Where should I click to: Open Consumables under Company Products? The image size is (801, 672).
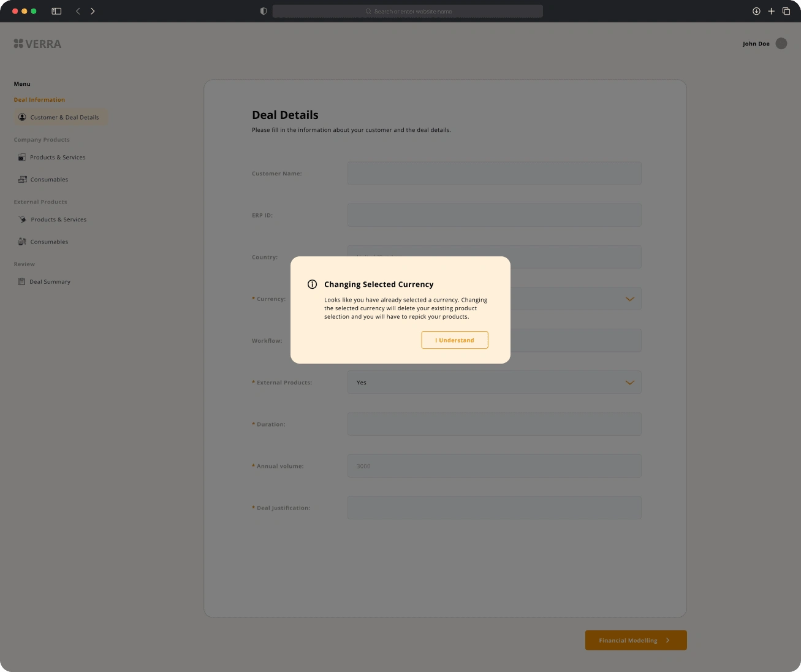pyautogui.click(x=49, y=180)
